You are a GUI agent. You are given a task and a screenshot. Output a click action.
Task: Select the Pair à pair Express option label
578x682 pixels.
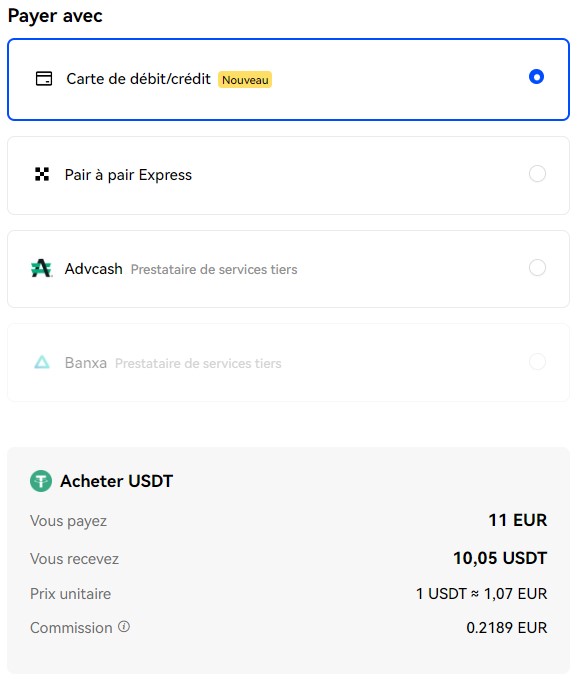coord(128,175)
